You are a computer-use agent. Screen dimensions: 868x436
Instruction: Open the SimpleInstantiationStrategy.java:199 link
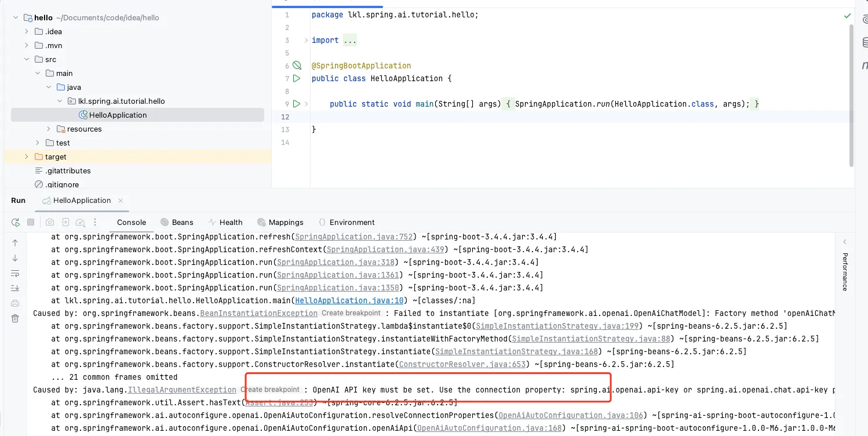[x=557, y=326]
